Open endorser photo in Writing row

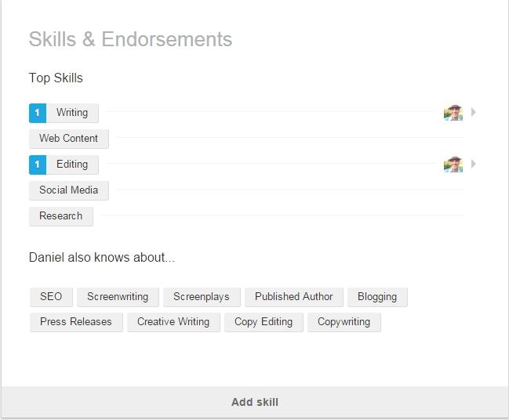[x=453, y=113]
